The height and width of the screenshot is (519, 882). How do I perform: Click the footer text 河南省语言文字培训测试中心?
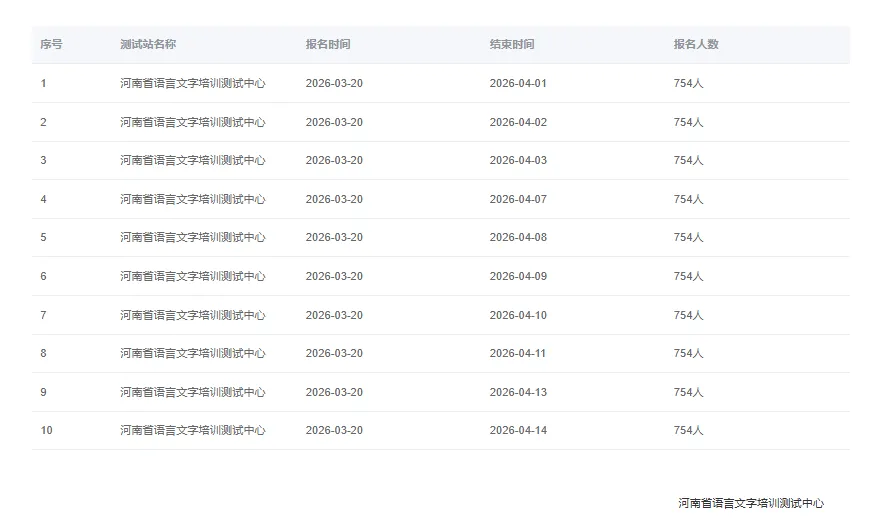tap(751, 503)
